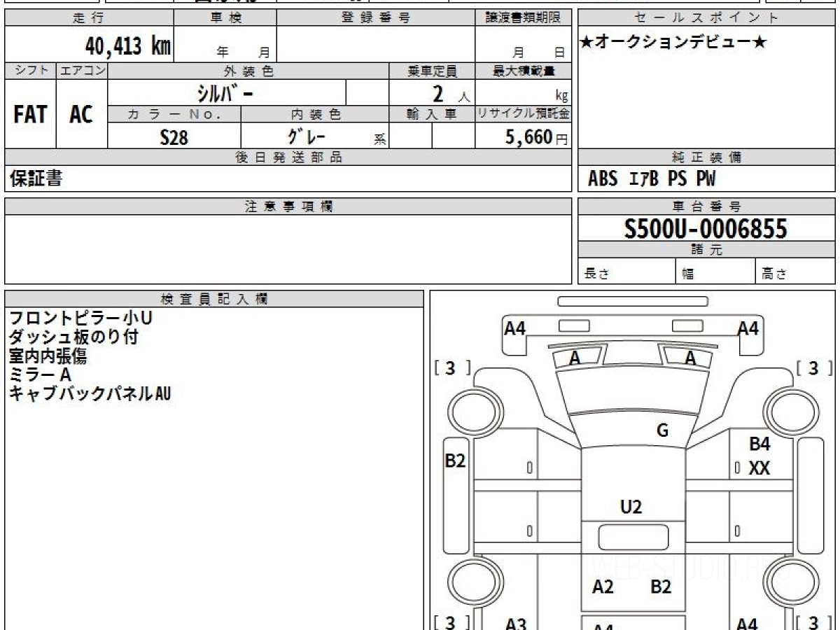Click the 'A3' mark on the diagram

(517, 623)
